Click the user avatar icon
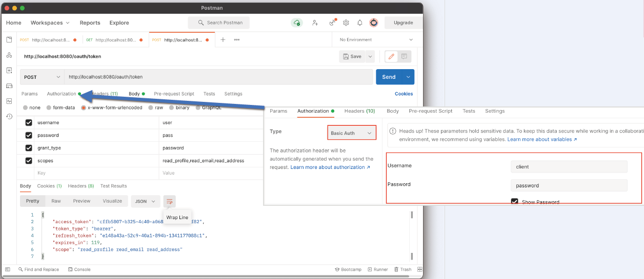 click(x=374, y=23)
